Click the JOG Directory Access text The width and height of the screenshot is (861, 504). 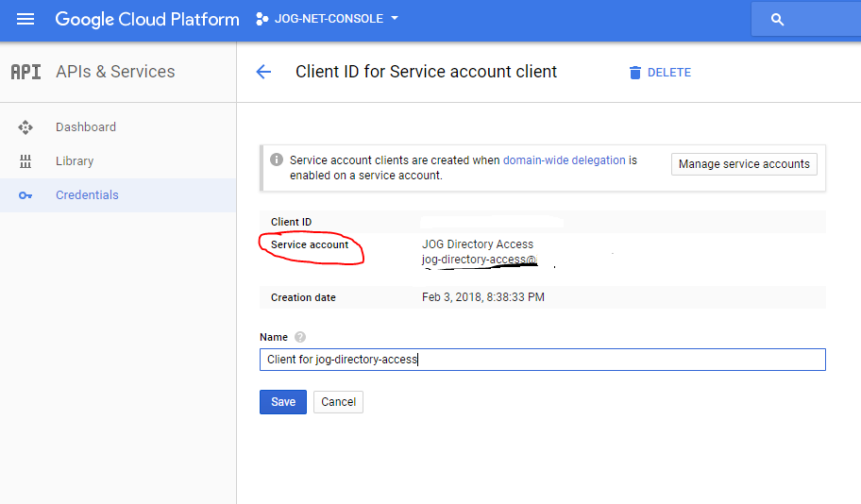coord(477,244)
